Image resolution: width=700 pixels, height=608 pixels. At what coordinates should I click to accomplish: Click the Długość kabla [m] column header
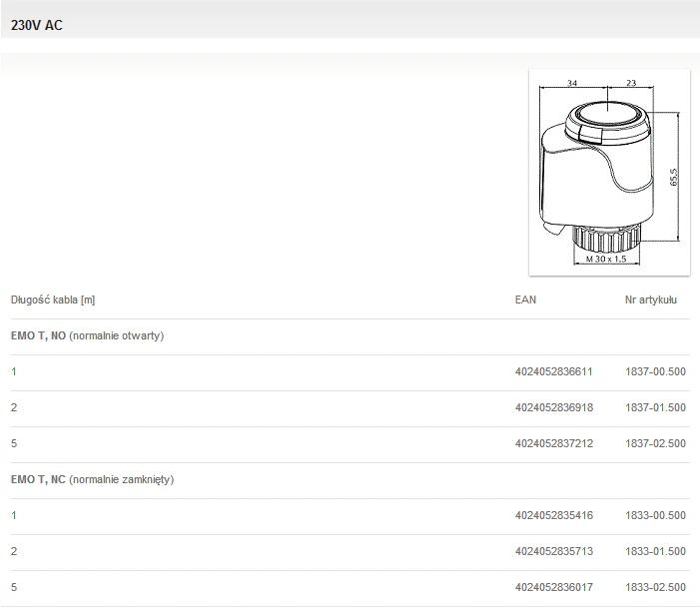53,300
